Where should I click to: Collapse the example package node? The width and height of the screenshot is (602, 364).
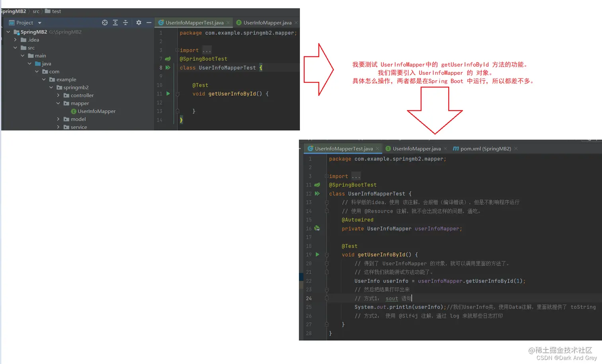click(44, 80)
